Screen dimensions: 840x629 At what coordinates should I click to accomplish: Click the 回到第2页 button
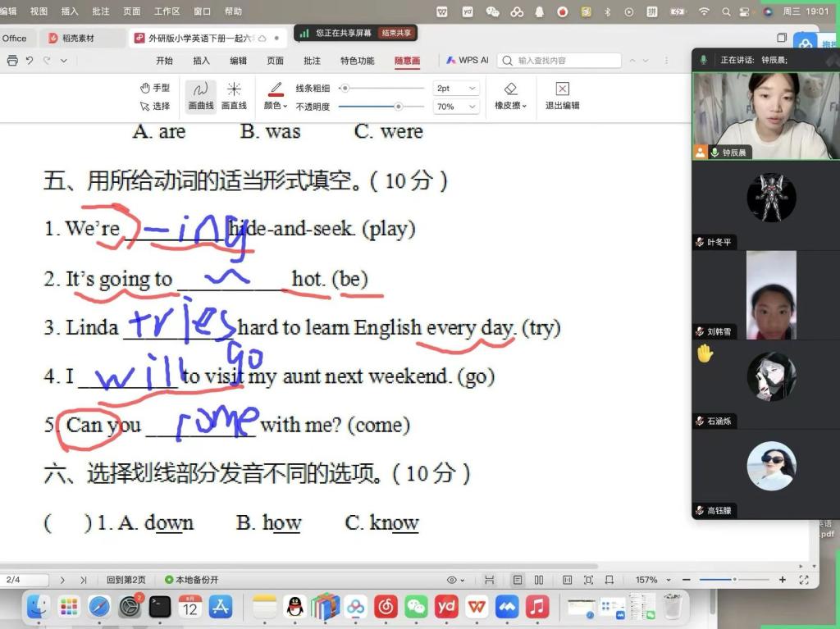[x=126, y=580]
